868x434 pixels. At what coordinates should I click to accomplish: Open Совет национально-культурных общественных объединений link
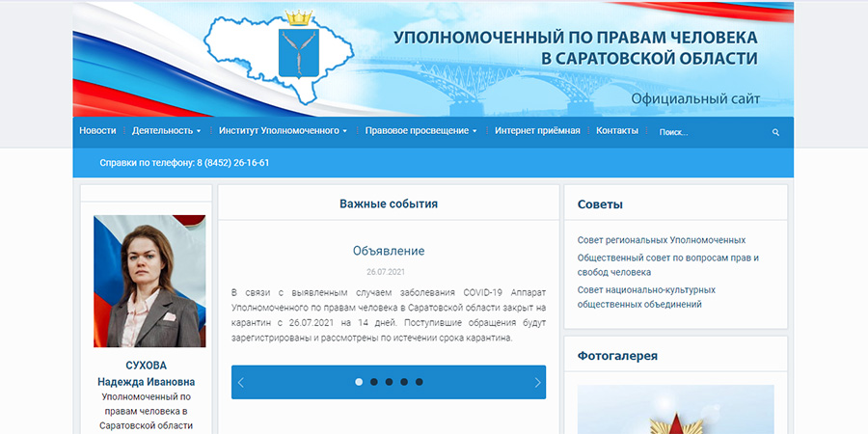(646, 289)
